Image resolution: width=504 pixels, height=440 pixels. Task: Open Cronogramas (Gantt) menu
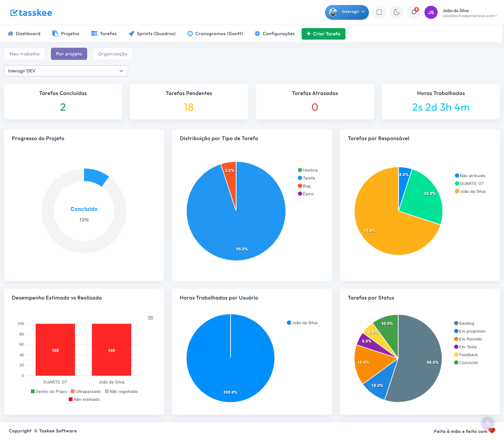tap(215, 34)
